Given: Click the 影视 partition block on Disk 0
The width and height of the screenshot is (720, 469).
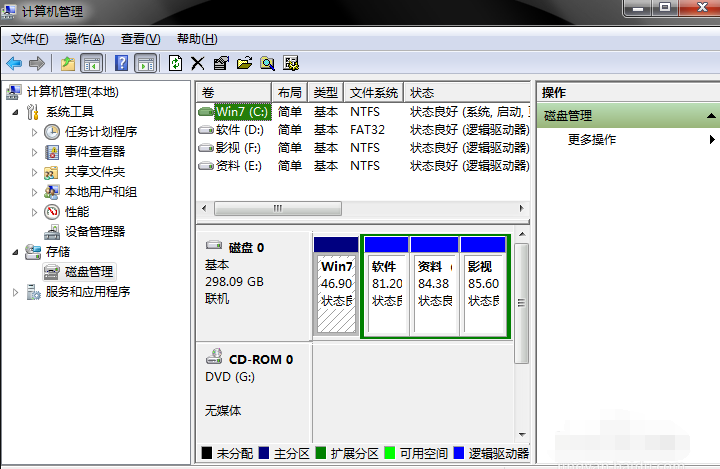Looking at the screenshot, I should pos(482,285).
